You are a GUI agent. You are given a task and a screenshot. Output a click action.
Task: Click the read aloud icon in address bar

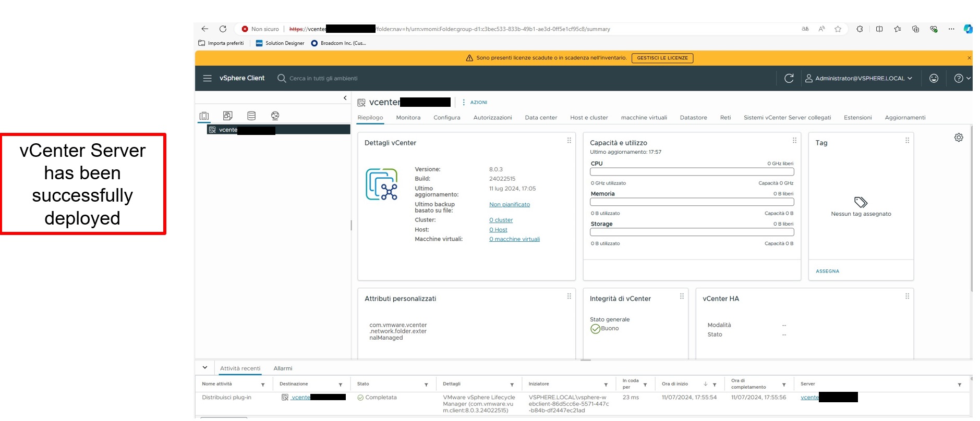[x=821, y=29]
